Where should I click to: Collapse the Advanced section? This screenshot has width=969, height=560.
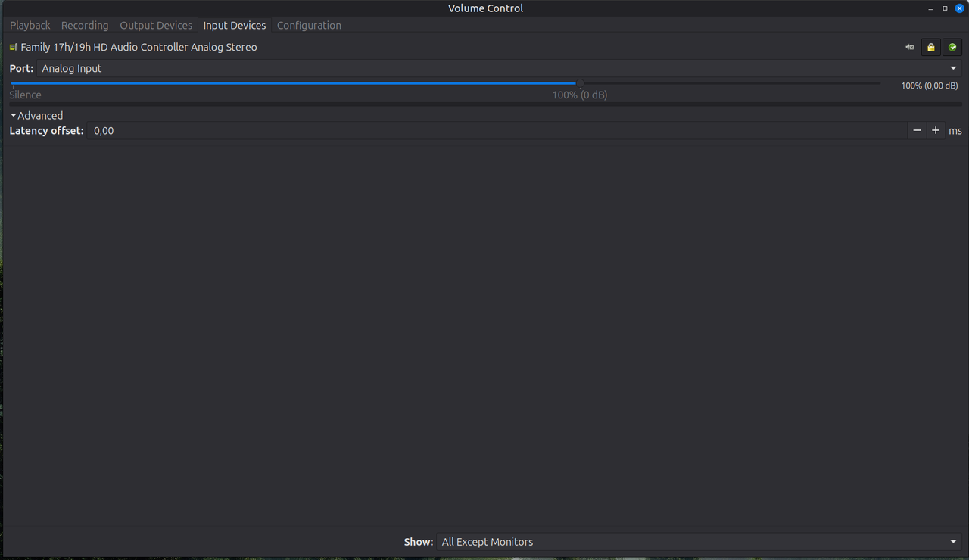(36, 115)
